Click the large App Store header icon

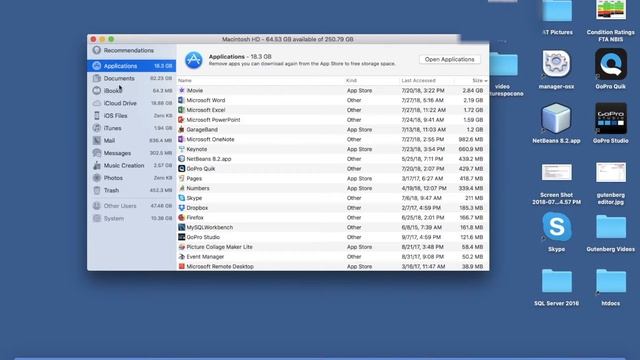194,60
